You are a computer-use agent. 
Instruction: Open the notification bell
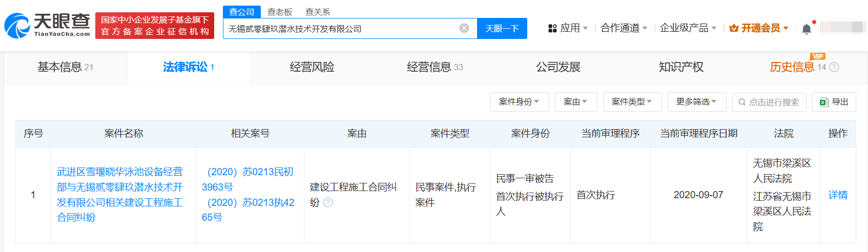806,29
